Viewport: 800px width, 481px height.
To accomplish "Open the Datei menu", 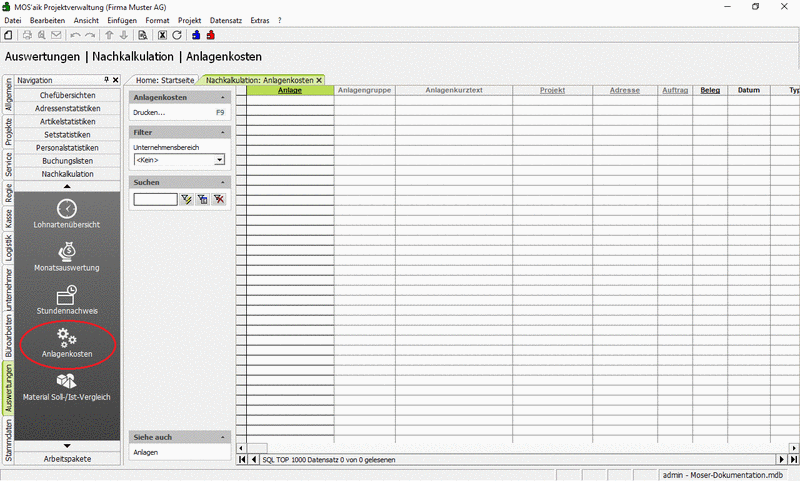I will click(x=13, y=20).
